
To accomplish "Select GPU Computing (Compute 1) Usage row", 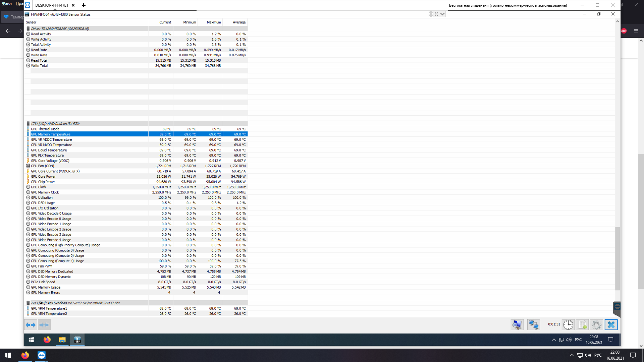I will coord(137,261).
